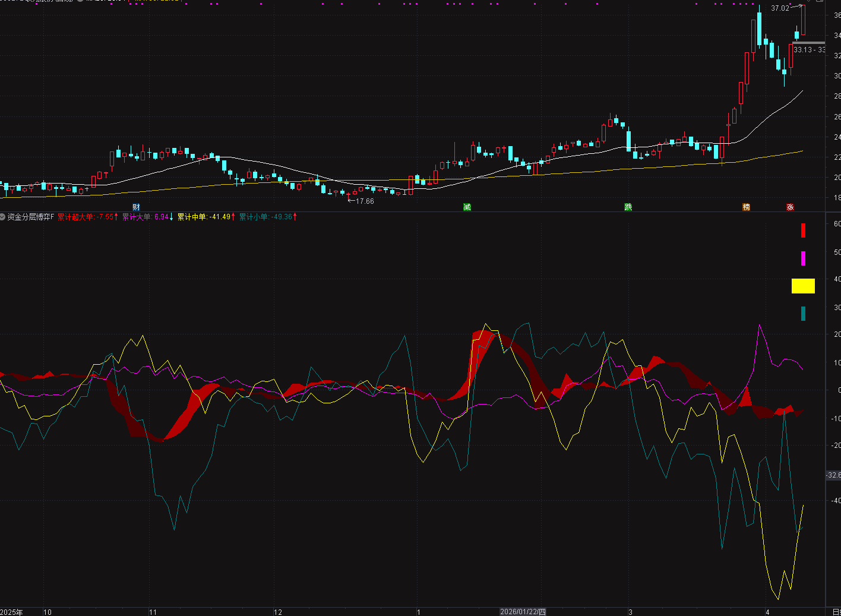The width and height of the screenshot is (841, 616).
Task: Select the 累计中单 -41.49 legend value
Action: pyautogui.click(x=206, y=217)
